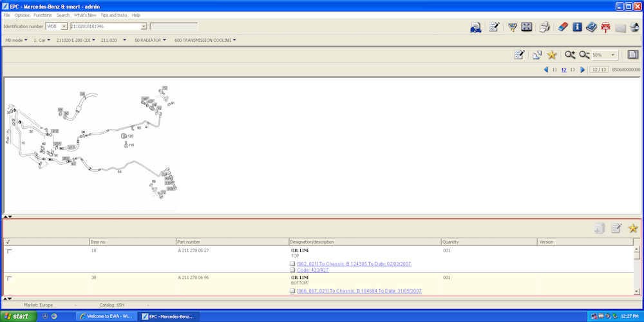The height and width of the screenshot is (322, 644).
Task: Open footnote link To Chassis: B 124385
Action: pos(354,263)
